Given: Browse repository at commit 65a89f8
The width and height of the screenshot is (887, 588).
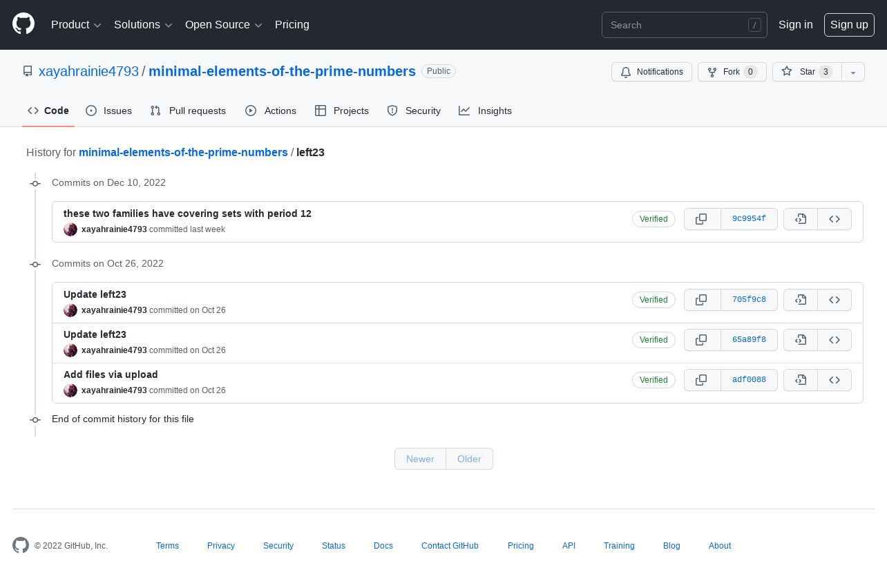Looking at the screenshot, I should (x=834, y=340).
